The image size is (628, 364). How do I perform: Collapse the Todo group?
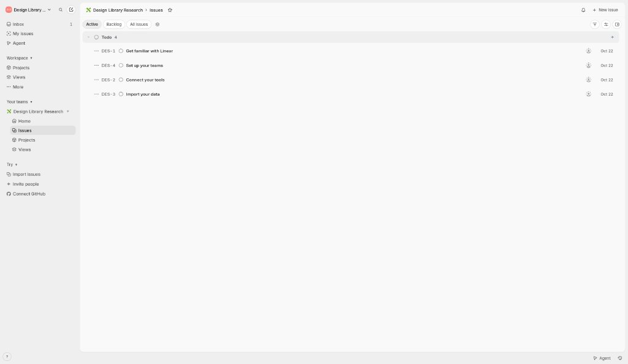coord(88,37)
